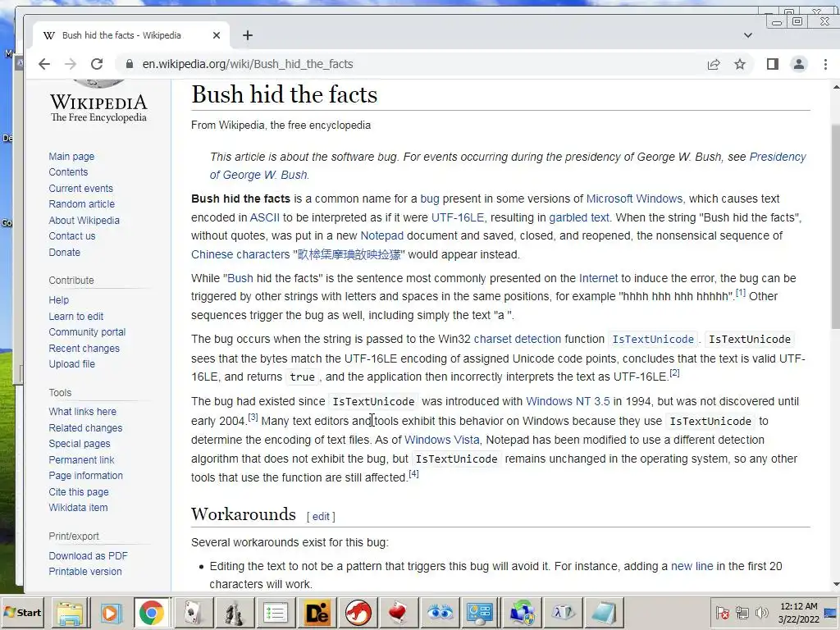Viewport: 840px width, 630px height.
Task: Bookmark this page with the star icon
Action: click(740, 64)
